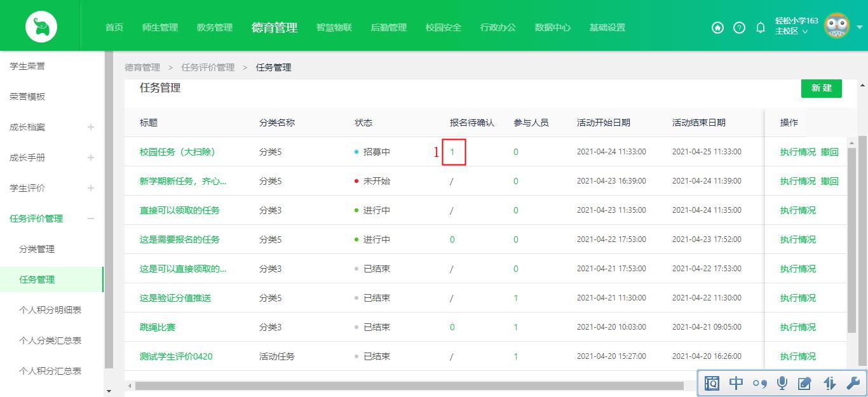Image resolution: width=868 pixels, height=397 pixels.
Task: Click the green elephant app logo
Action: (41, 26)
